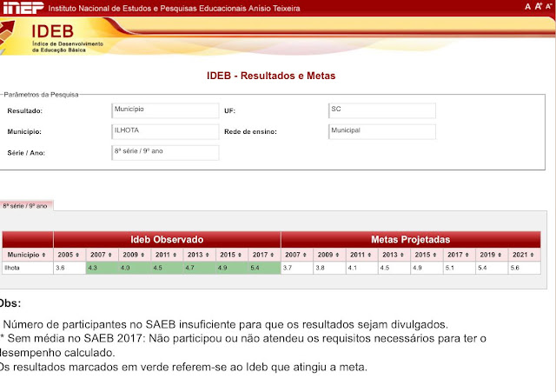The image size is (556, 392).
Task: Reset font size with normal A icon
Action: tap(527, 7)
